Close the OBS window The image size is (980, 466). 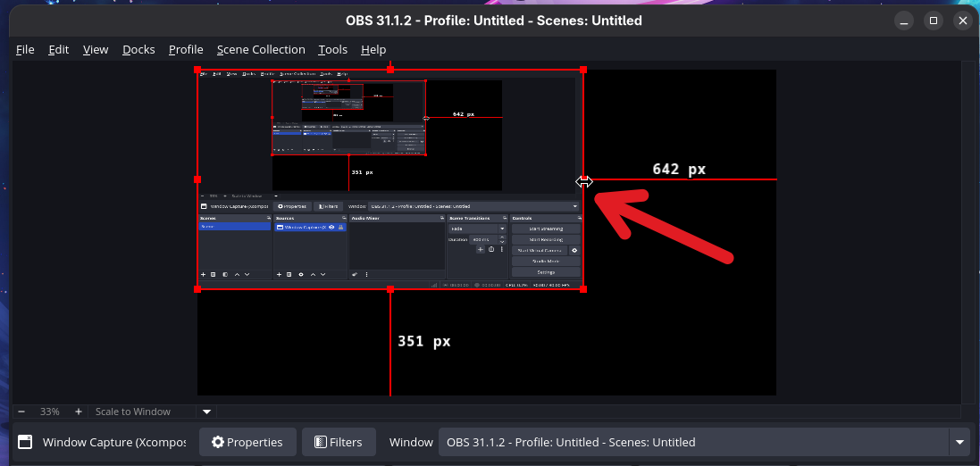pos(962,21)
